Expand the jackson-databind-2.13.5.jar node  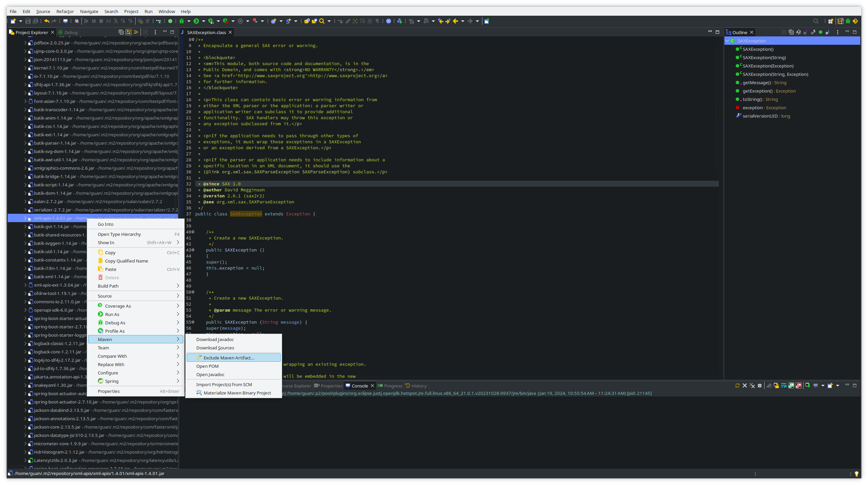click(x=26, y=410)
